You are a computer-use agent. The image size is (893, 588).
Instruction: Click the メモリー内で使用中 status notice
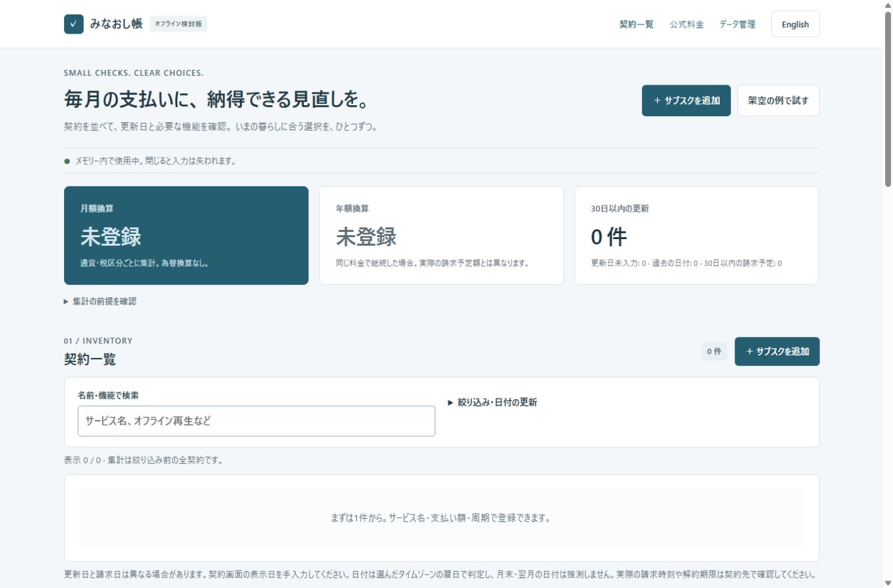[x=150, y=161]
